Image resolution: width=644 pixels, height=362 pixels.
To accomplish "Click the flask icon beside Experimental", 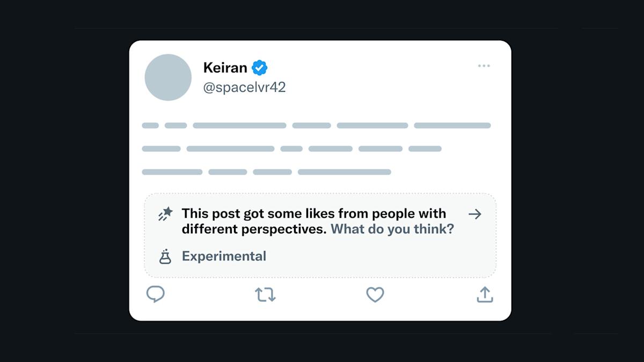I will (x=165, y=256).
